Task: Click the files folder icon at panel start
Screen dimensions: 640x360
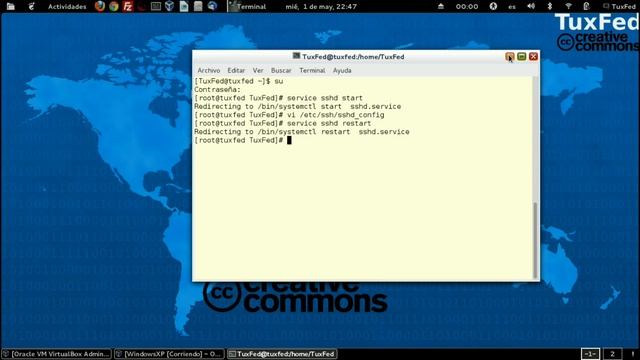Action: tap(11, 6)
